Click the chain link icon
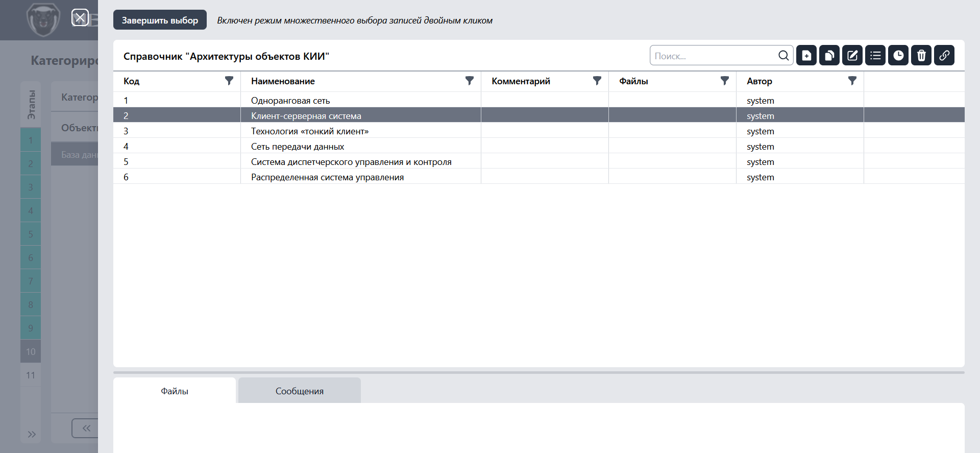 pyautogui.click(x=944, y=56)
